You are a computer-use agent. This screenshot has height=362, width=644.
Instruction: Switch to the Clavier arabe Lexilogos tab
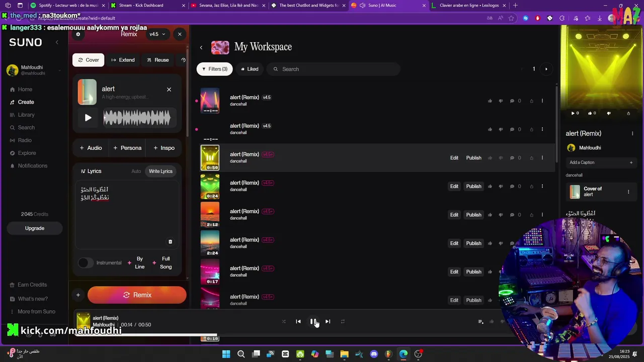[x=468, y=6]
